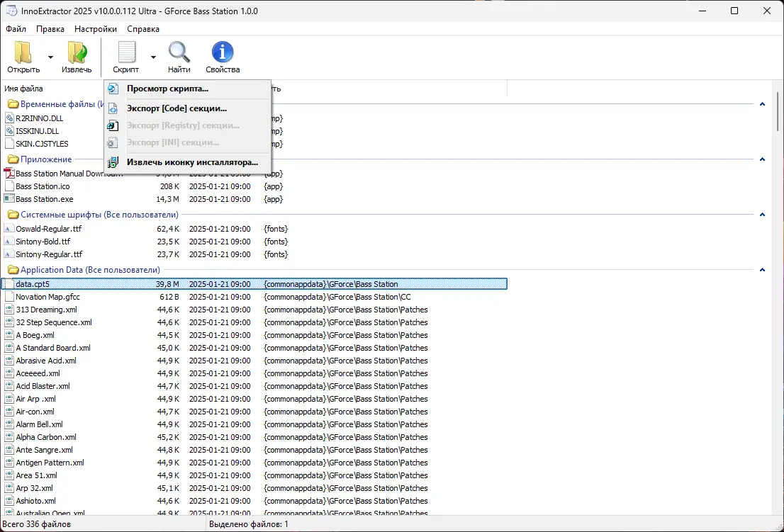Collapse the Временные файлы group chevron
The image size is (784, 532).
(762, 104)
